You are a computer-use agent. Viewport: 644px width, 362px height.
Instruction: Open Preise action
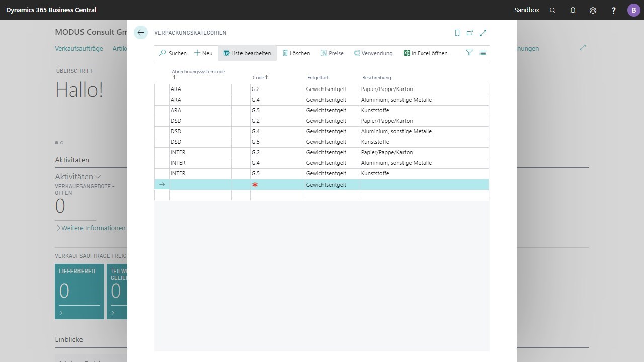point(332,53)
